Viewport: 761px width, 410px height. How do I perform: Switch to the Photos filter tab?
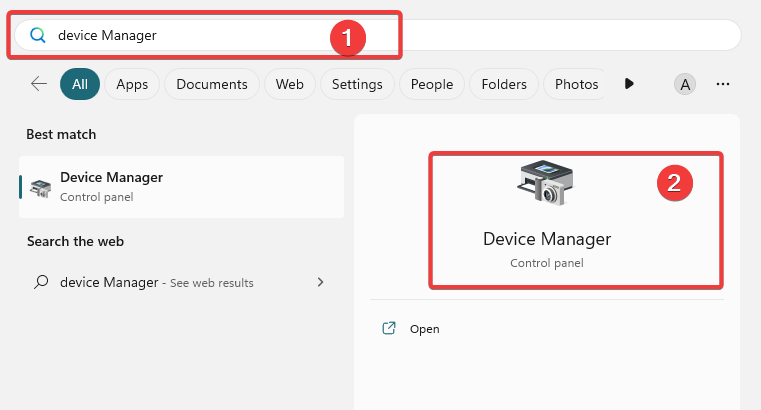(x=576, y=84)
